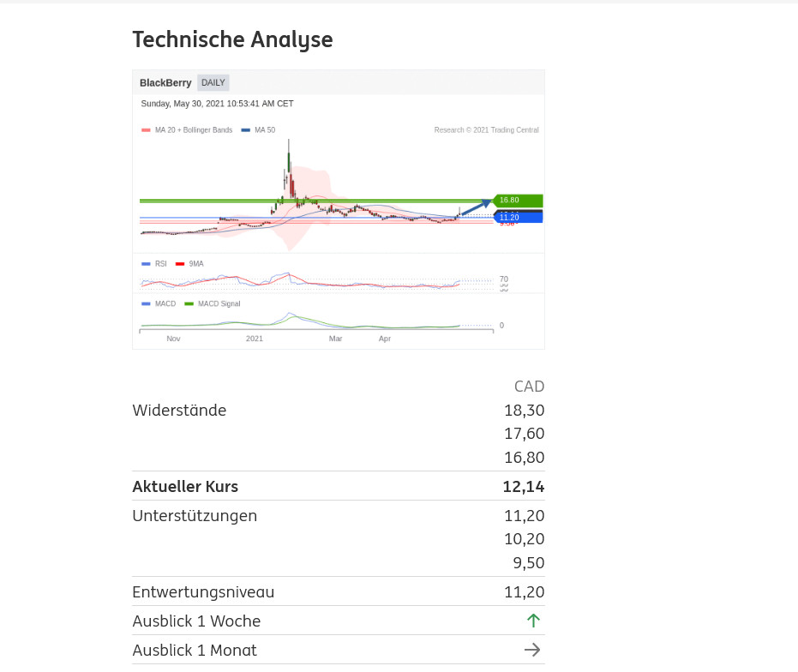Click the green upward arrow for Ausblick 1 Woche

(x=533, y=621)
